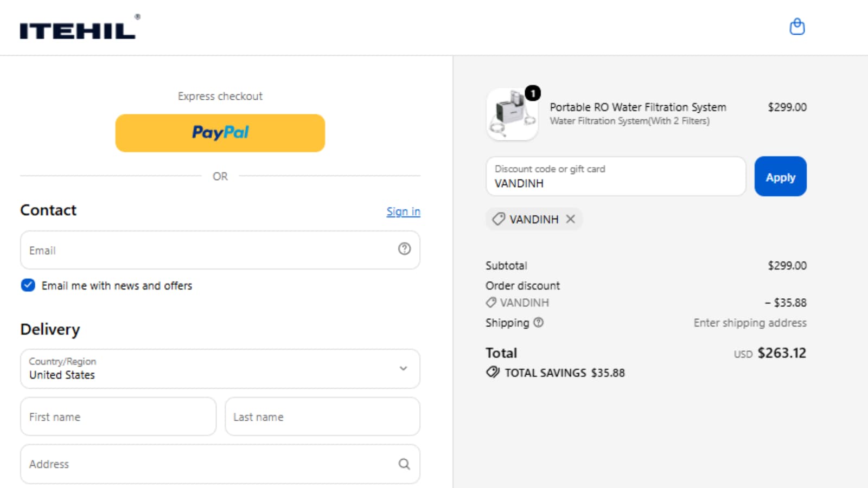
Task: Apply the discount code
Action: coord(780,177)
